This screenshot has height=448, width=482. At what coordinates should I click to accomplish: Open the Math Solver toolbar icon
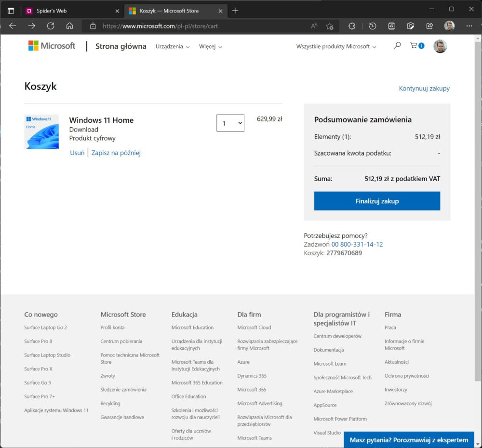[391, 26]
